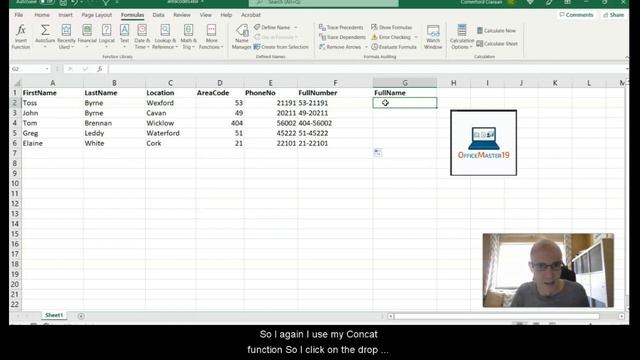Viewport: 640px width, 360px height.
Task: Click Calculate Now
Action: point(496,31)
